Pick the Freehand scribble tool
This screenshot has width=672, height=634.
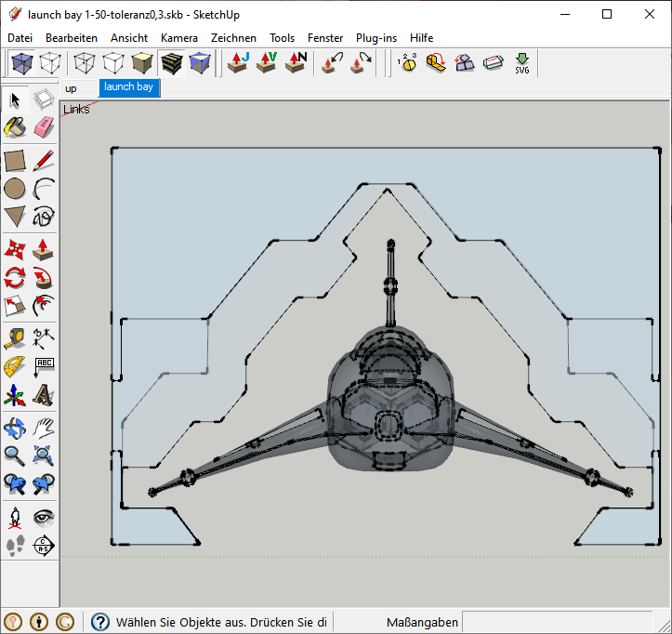pos(44,217)
